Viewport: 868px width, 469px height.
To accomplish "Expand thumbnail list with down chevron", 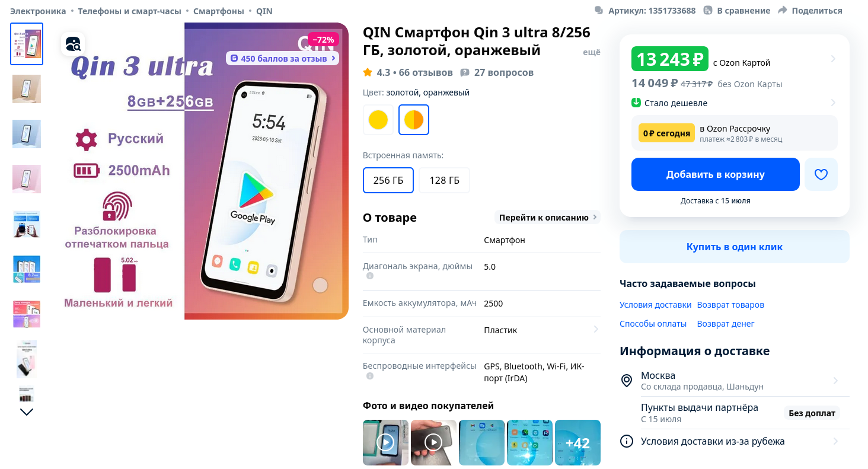I will point(27,411).
